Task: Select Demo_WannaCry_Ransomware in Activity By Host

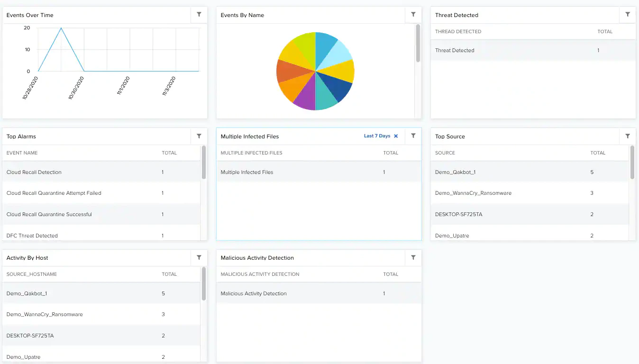Action: 101,314
